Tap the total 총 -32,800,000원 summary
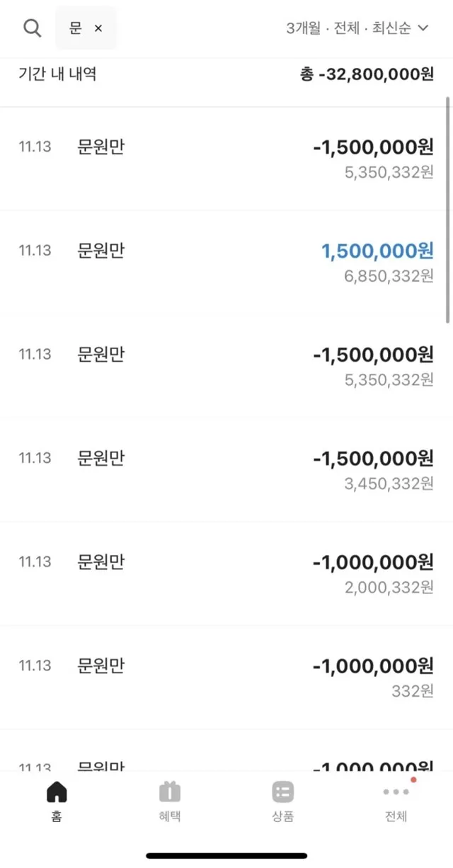This screenshot has width=453, height=868. point(367,74)
